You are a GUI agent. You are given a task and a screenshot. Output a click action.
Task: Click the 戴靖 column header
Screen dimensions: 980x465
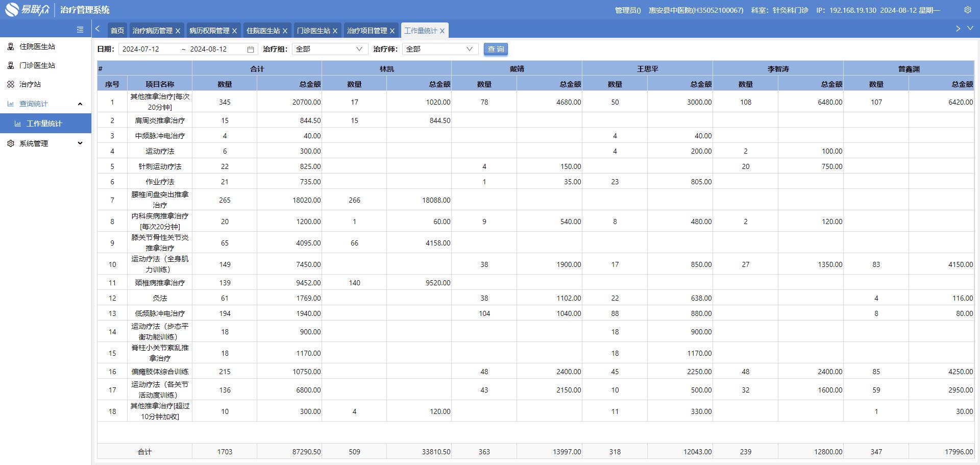(517, 68)
